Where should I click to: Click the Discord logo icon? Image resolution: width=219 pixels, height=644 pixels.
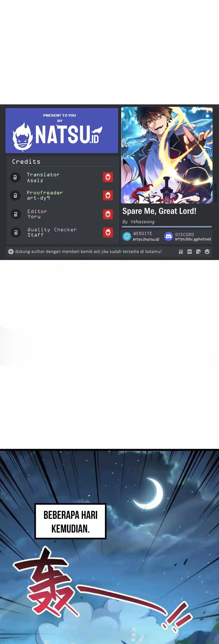click(x=169, y=236)
